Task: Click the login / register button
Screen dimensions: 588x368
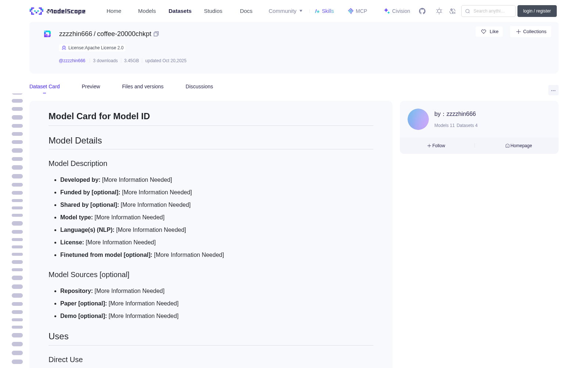Action: pyautogui.click(x=537, y=11)
